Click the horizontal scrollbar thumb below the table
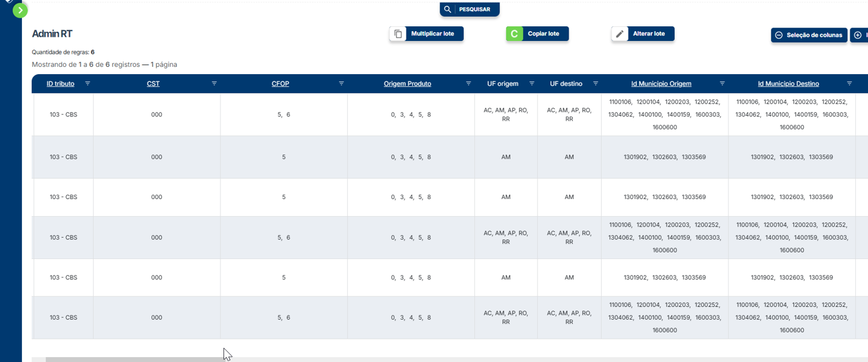 135,360
